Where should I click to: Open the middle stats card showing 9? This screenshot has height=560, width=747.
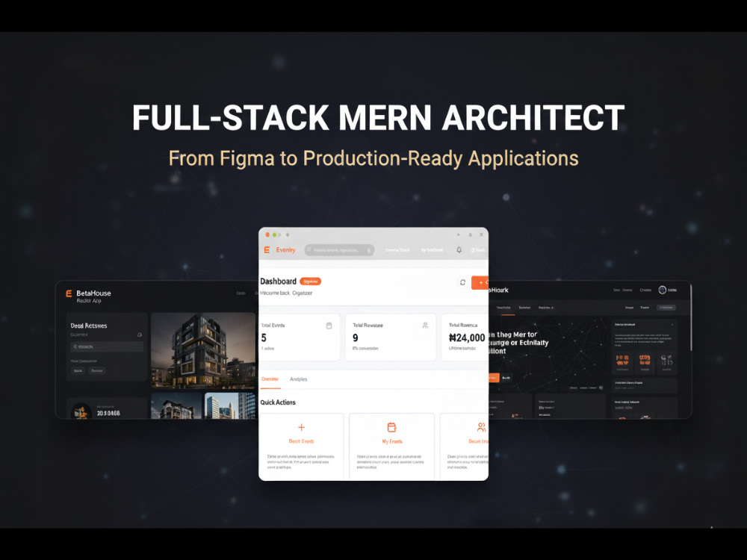pos(391,337)
